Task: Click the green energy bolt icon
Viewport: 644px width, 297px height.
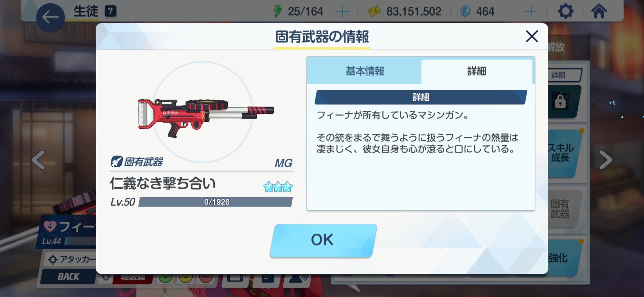Action: click(x=278, y=11)
